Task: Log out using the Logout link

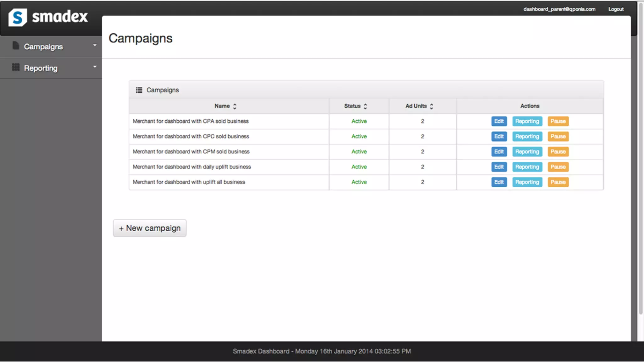Action: click(616, 9)
